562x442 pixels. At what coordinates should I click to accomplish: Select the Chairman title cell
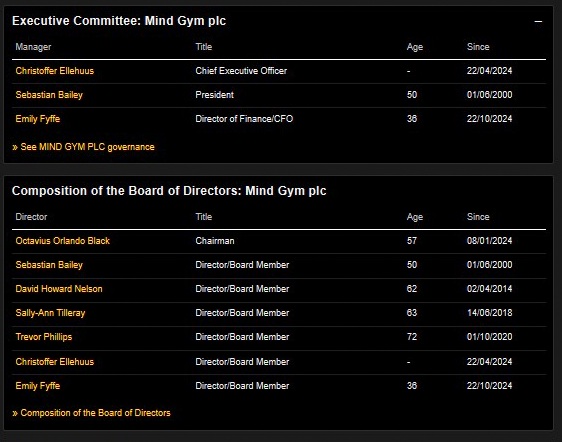[x=215, y=241]
